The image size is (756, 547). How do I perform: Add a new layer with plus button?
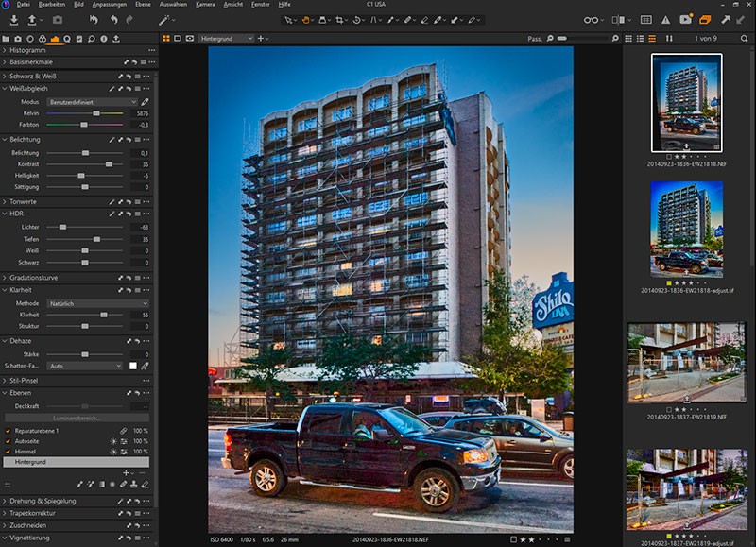pos(126,473)
